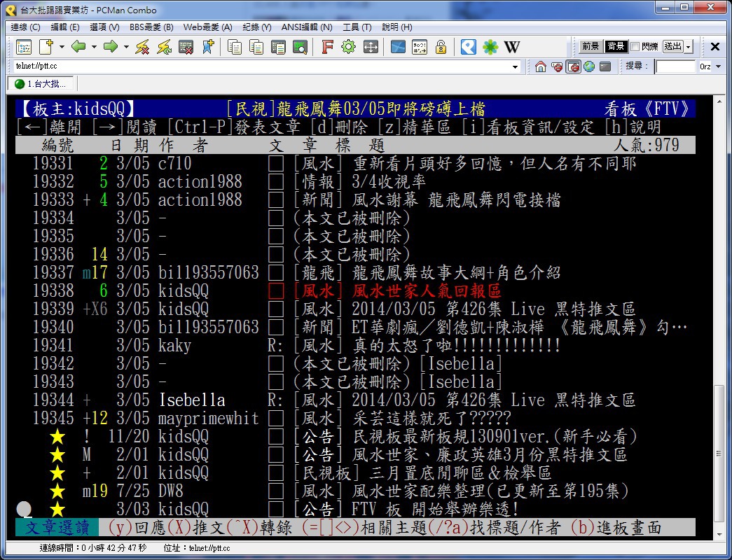Click the reconnect lightning icon

165,47
